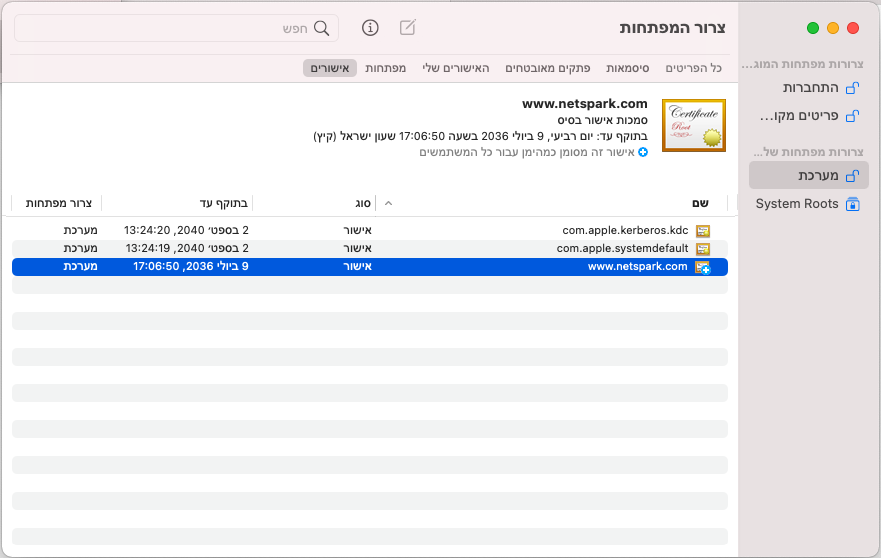This screenshot has height=558, width=881.
Task: Focus the search field with חפש placeholder
Action: point(176,28)
